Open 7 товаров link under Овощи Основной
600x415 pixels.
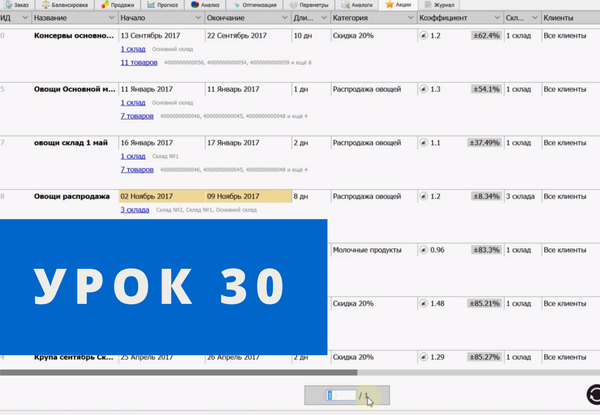137,116
